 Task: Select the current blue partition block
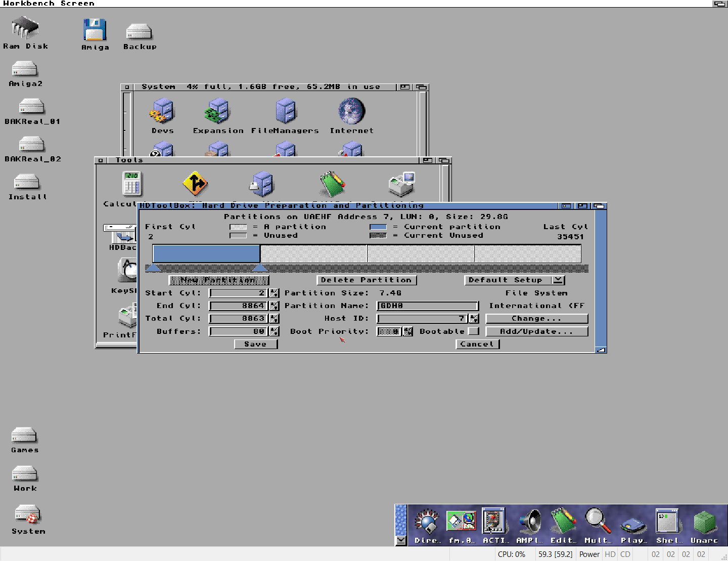(x=206, y=253)
